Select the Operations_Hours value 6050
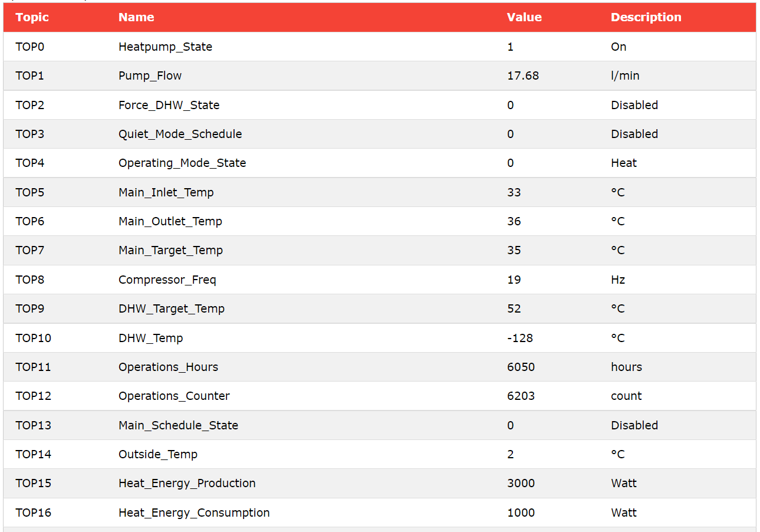The height and width of the screenshot is (532, 760). pyautogui.click(x=521, y=367)
